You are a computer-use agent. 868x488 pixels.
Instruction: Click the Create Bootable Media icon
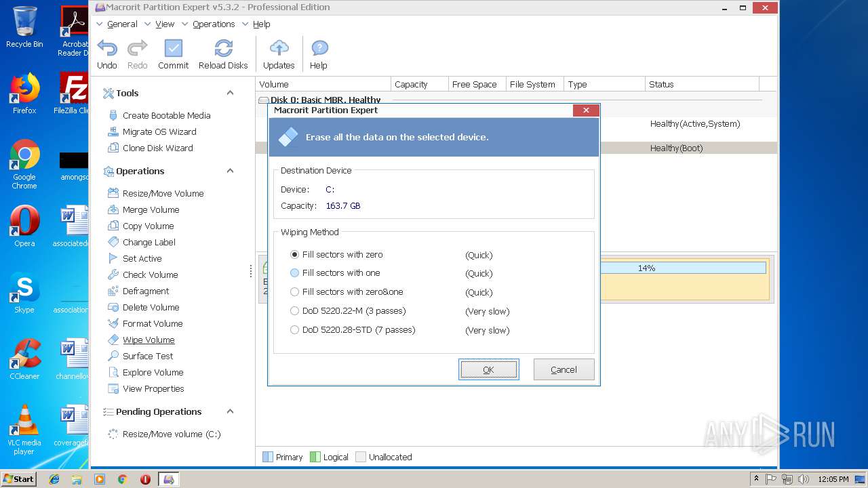(x=113, y=115)
